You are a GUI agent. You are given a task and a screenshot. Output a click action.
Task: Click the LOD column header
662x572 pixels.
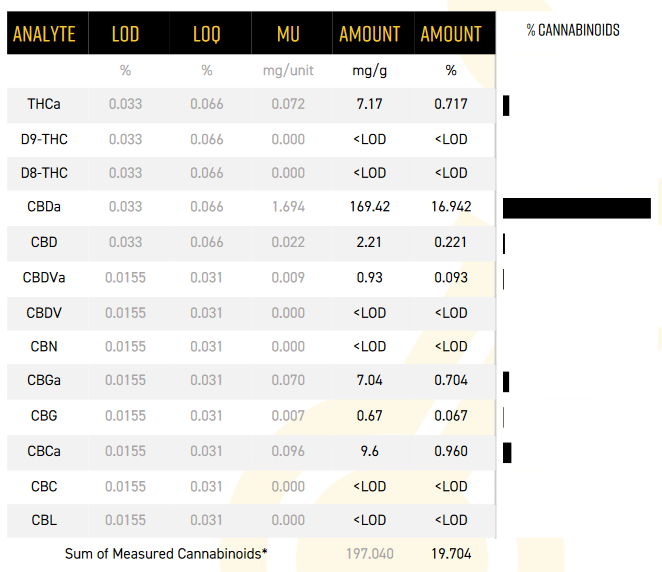point(126,34)
